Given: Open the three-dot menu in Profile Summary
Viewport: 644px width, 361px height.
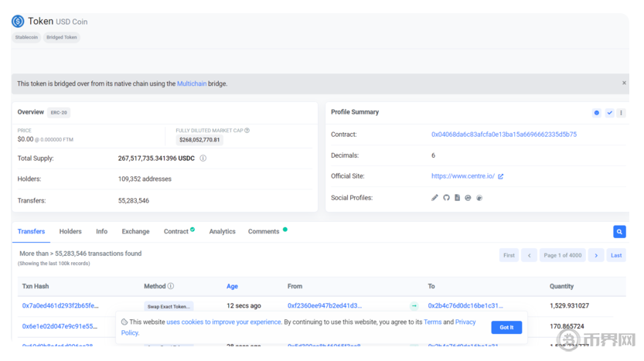Looking at the screenshot, I should click(x=621, y=113).
